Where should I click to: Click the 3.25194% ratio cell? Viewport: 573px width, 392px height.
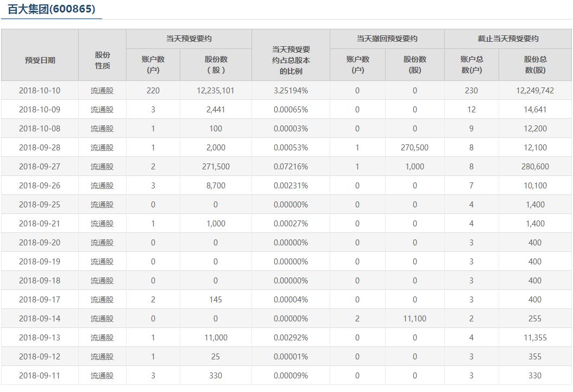(x=291, y=91)
